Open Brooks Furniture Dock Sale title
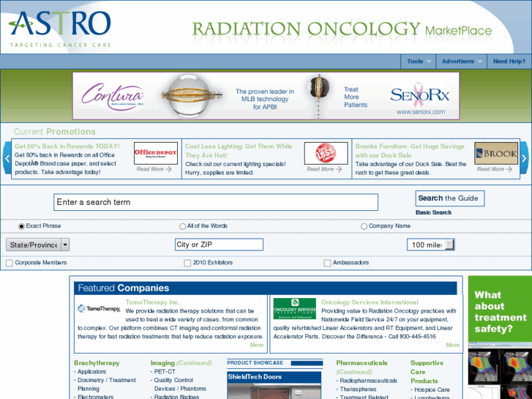The image size is (532, 399). [x=410, y=151]
